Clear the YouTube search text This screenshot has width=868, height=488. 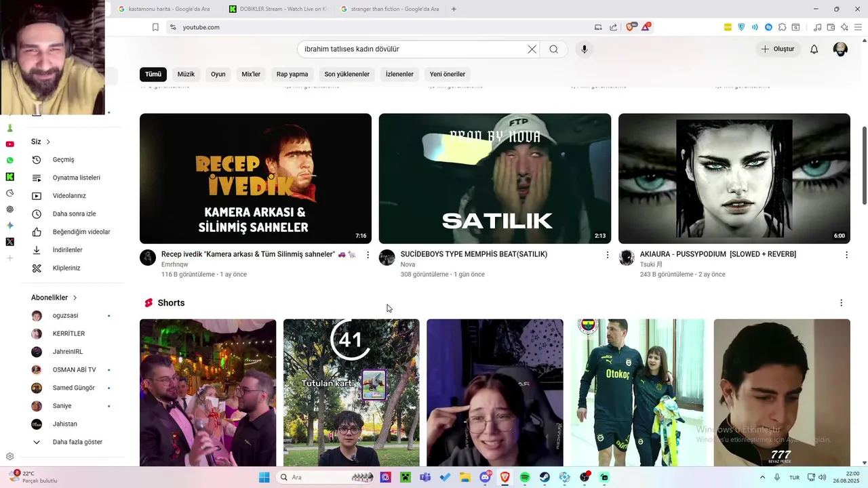532,49
